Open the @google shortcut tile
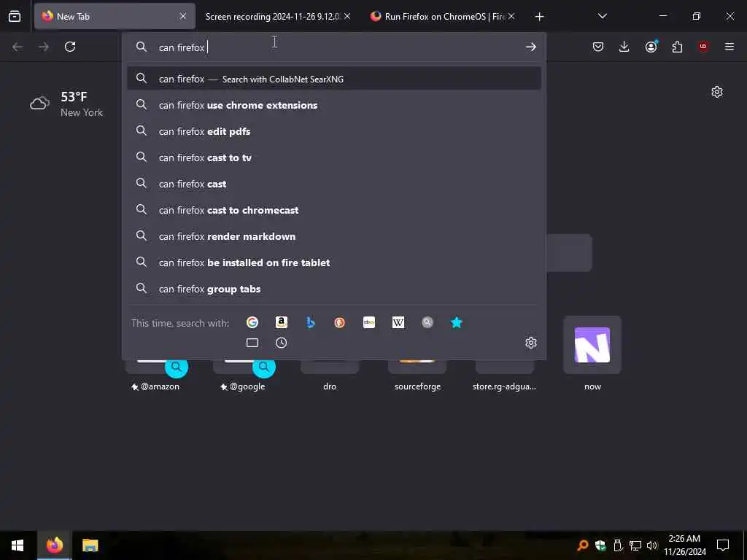Screen dimensions: 747x560 pyautogui.click(x=244, y=376)
